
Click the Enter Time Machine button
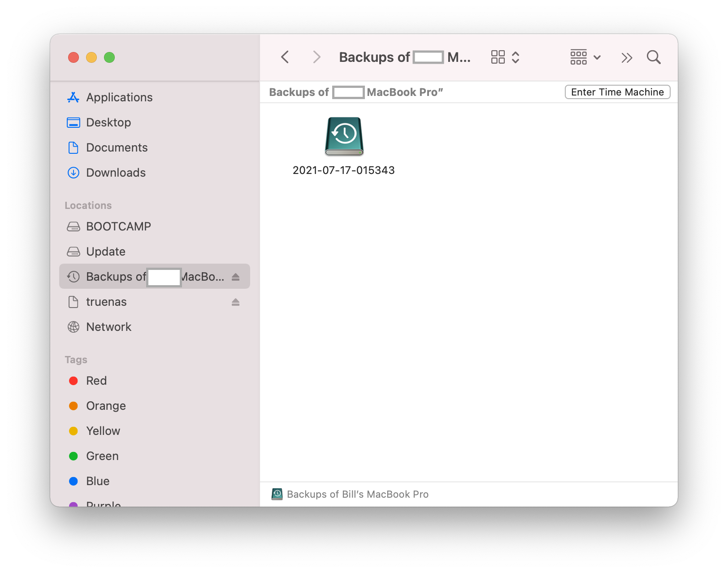pos(617,92)
